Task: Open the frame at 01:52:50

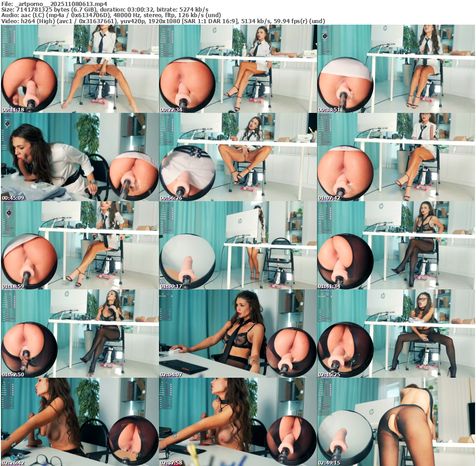Action: pos(79,334)
